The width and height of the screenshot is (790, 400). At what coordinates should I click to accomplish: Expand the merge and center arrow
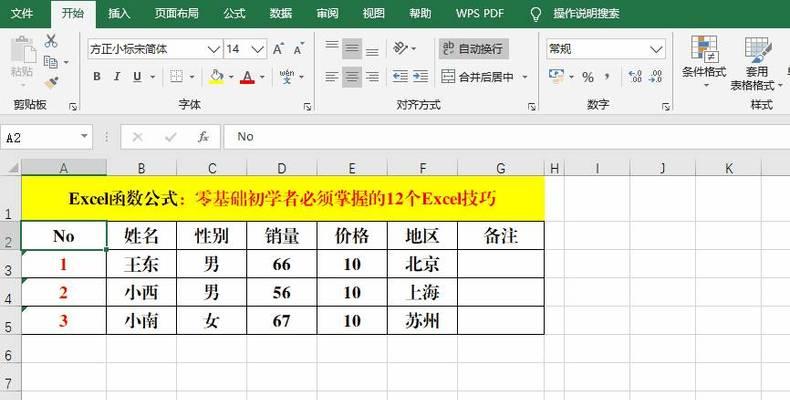point(525,77)
